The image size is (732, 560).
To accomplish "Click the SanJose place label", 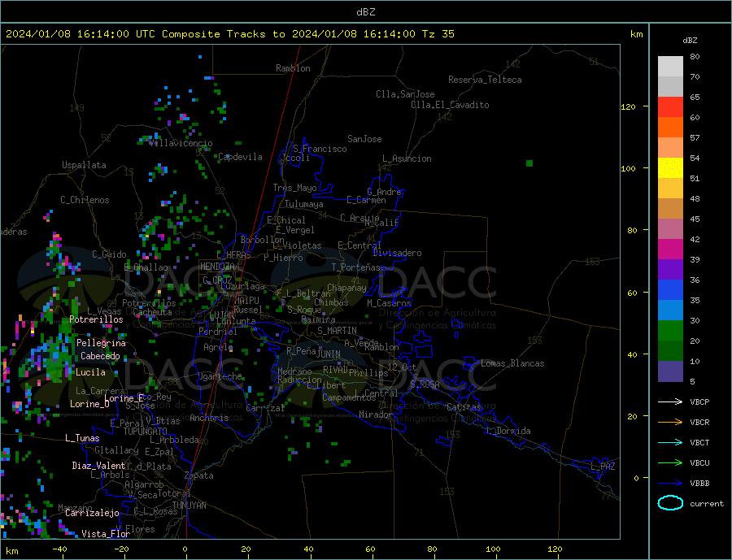I will pyautogui.click(x=364, y=139).
